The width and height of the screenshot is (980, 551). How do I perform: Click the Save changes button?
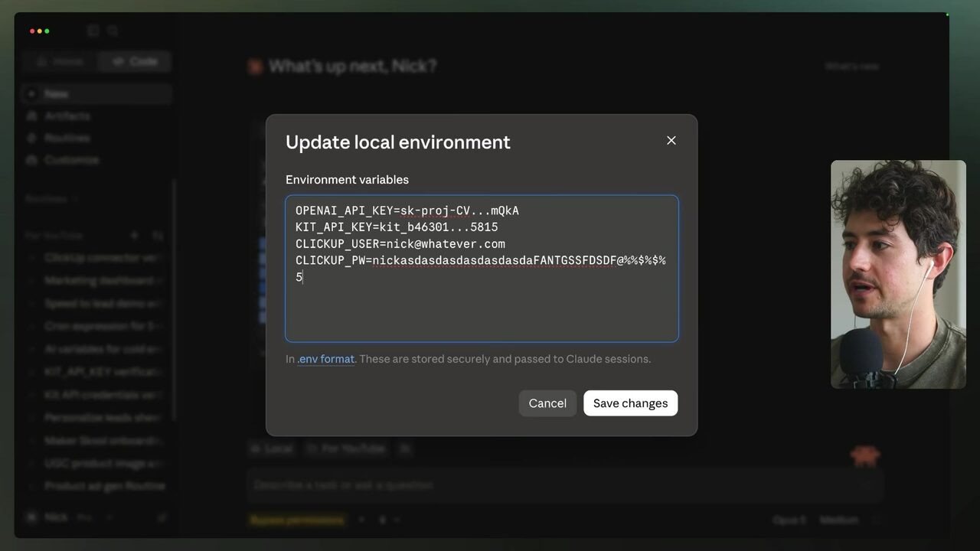tap(630, 403)
